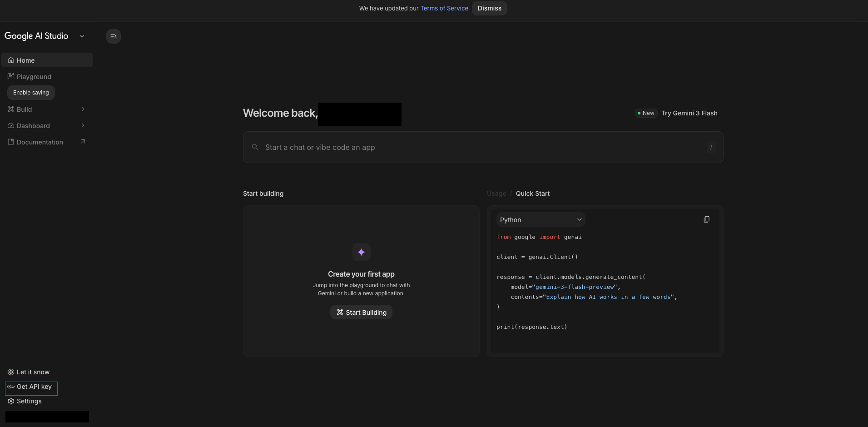Viewport: 868px width, 427px height.
Task: Open Settings in the sidebar
Action: click(29, 401)
